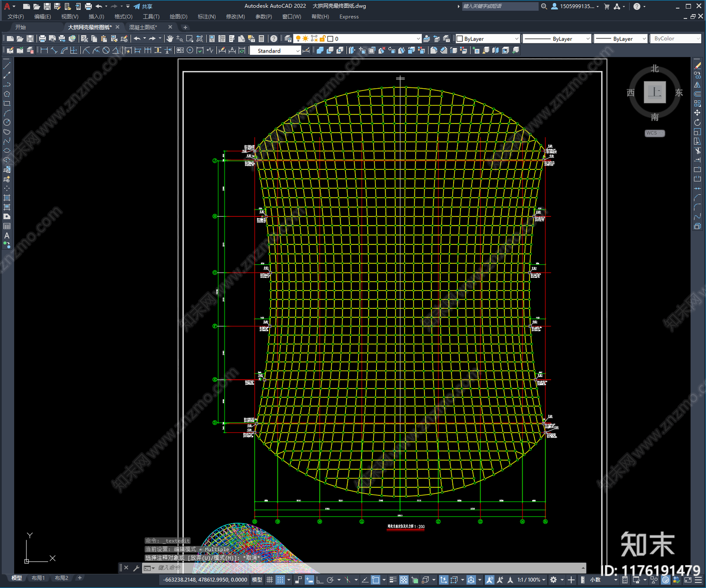
Task: Toggle snap mode in status bar
Action: [280, 580]
